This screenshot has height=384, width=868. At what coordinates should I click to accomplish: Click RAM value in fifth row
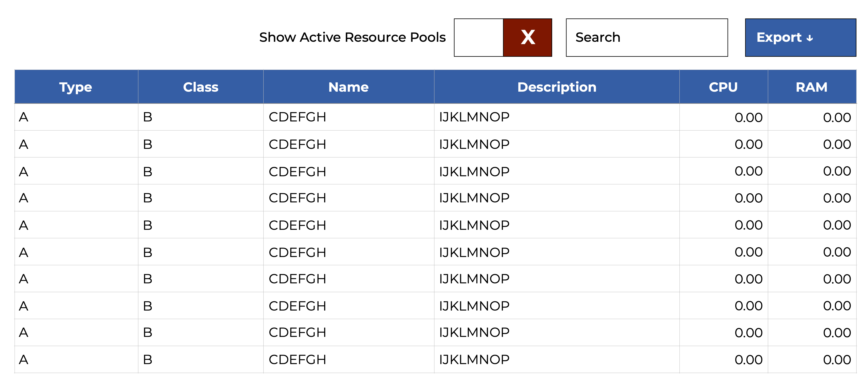837,225
